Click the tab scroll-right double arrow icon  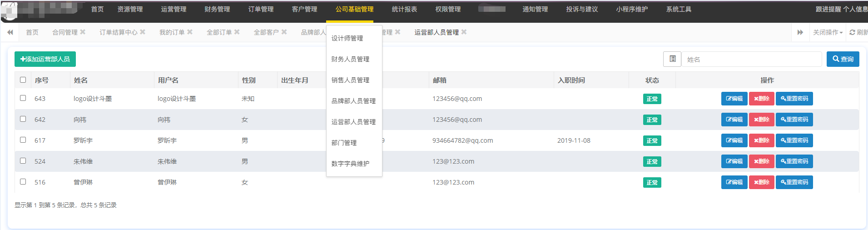[800, 32]
